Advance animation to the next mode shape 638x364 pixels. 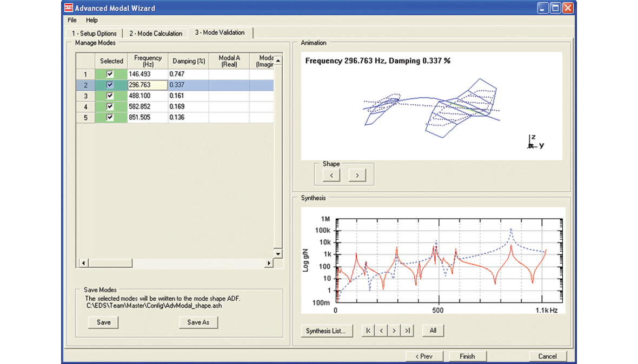[356, 174]
